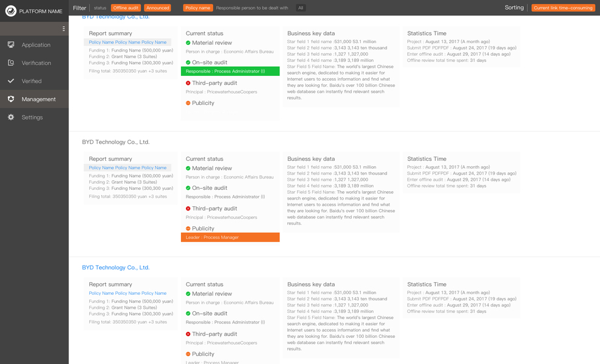The image size is (600, 364).
Task: Open the third BYD Technology Co., Ltd. link
Action: coord(115,268)
